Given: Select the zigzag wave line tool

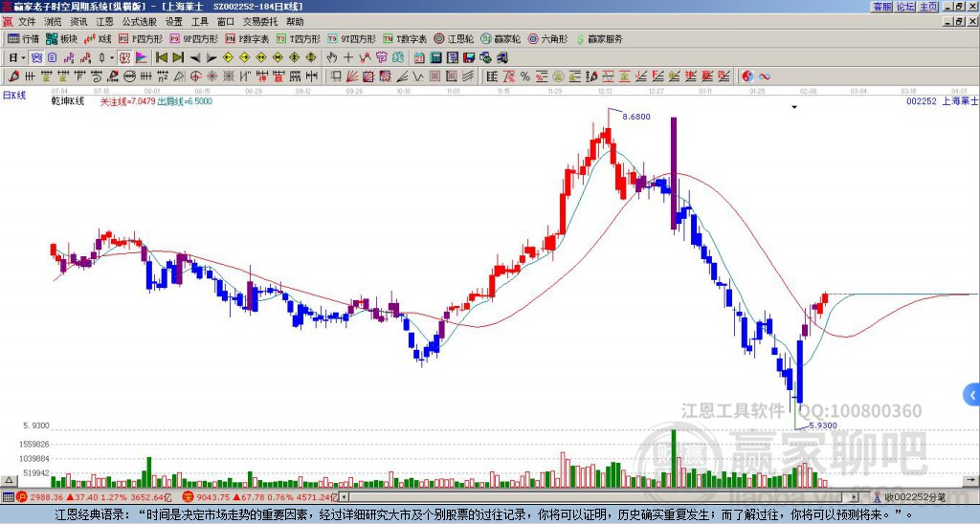Looking at the screenshot, I should click(418, 76).
